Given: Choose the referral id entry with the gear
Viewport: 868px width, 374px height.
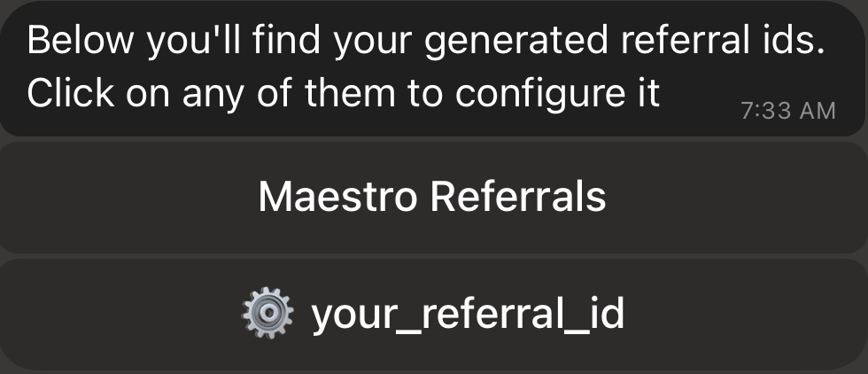Looking at the screenshot, I should coord(433,314).
